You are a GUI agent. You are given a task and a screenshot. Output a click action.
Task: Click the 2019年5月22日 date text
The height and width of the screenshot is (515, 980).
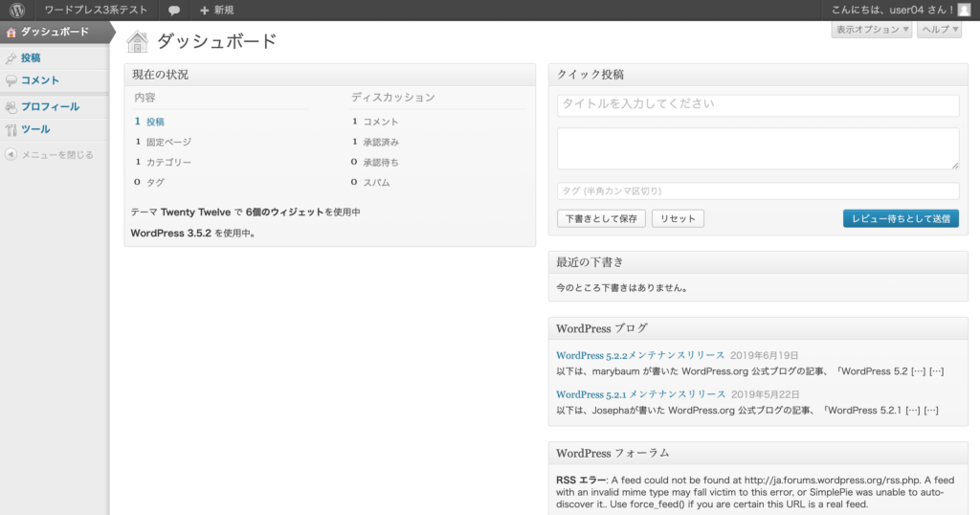[x=766, y=394]
